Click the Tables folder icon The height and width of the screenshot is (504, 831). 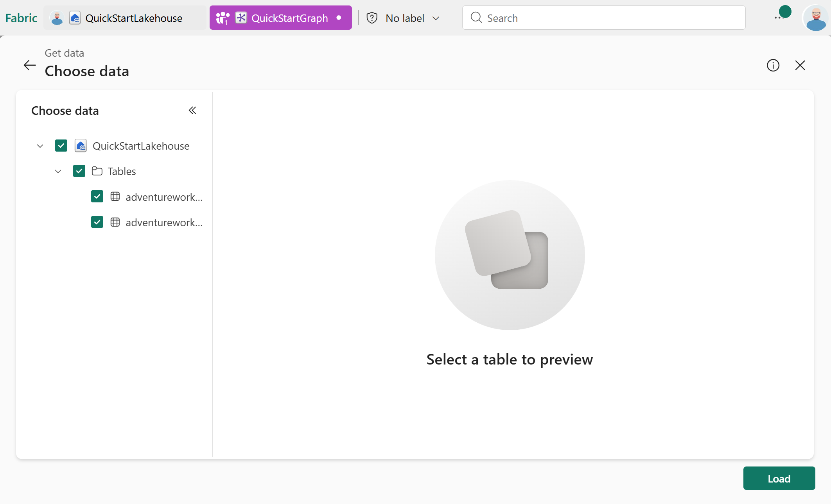coord(97,171)
